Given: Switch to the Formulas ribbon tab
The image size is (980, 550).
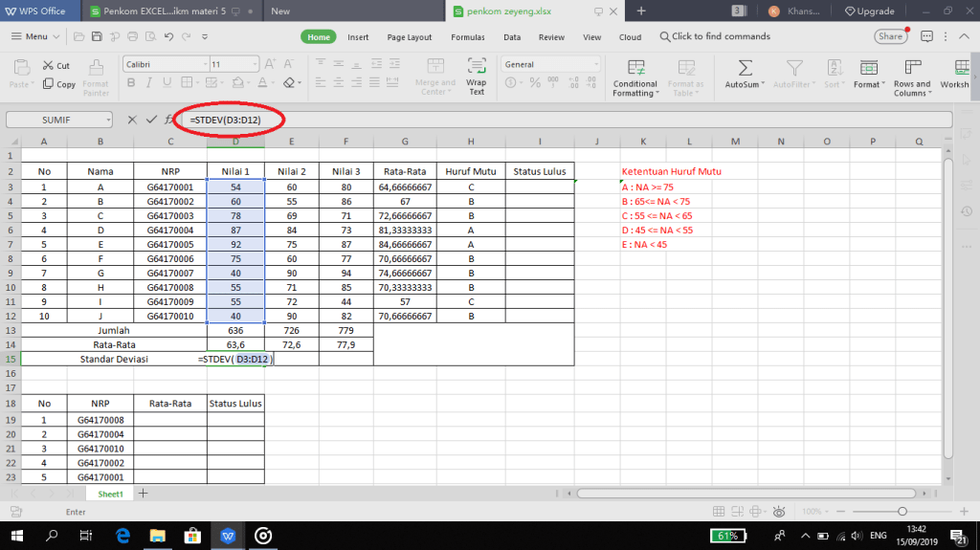Looking at the screenshot, I should tap(467, 37).
